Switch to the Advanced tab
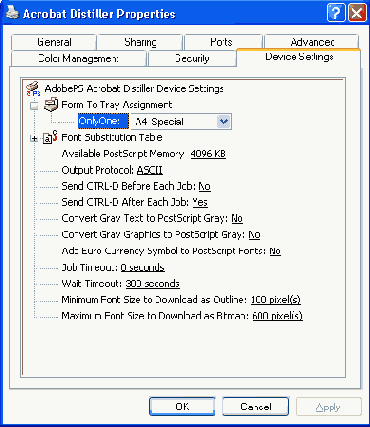 (312, 42)
